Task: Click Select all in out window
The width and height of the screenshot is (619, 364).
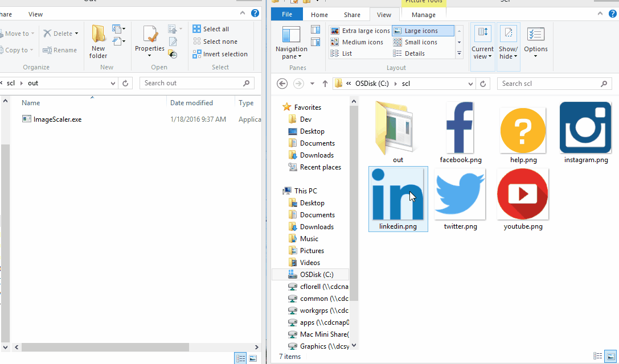Action: (x=211, y=29)
